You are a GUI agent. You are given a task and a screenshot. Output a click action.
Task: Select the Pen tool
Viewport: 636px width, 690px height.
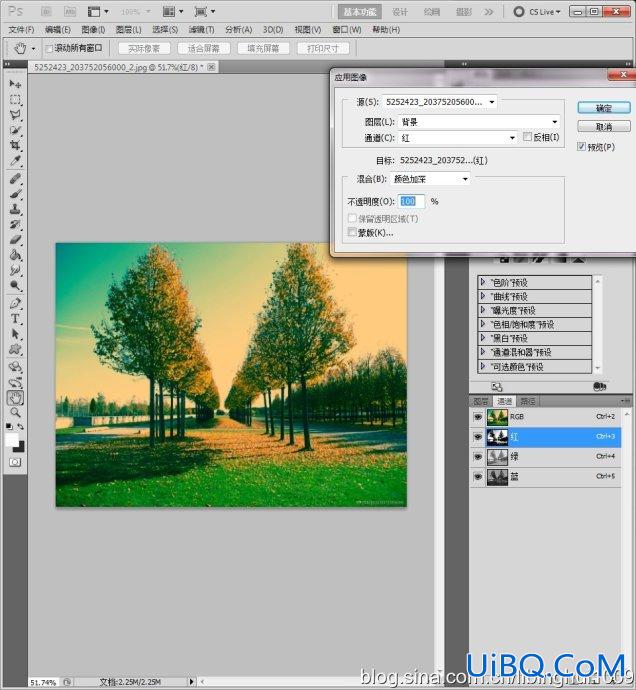click(15, 303)
